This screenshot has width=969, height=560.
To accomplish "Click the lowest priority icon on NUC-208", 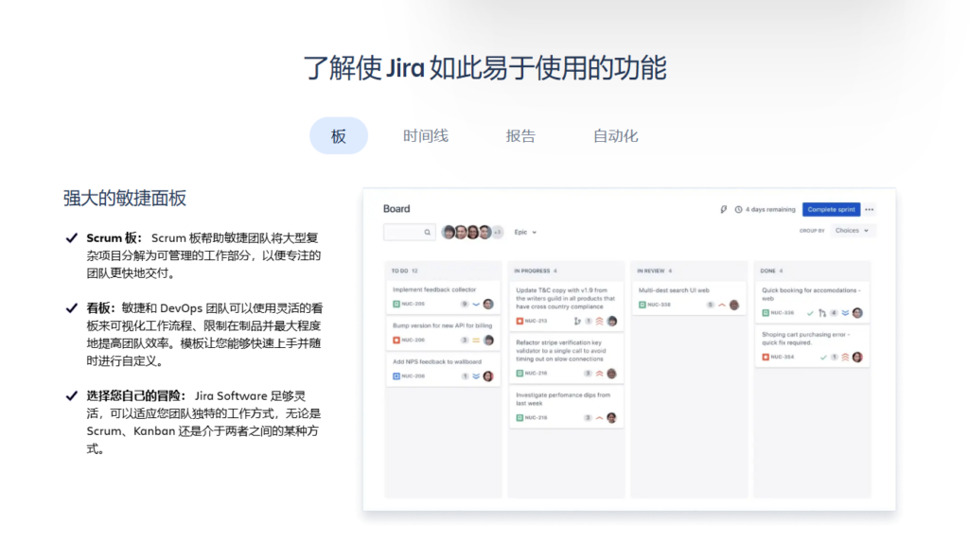I will 476,376.
